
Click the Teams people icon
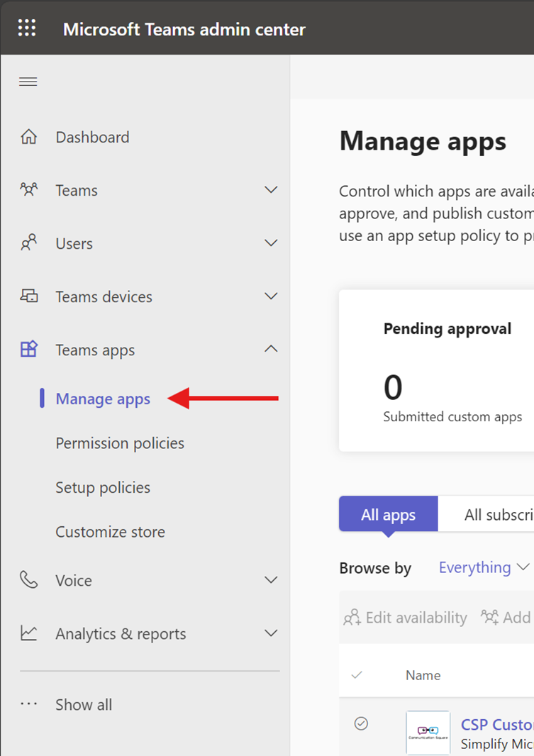coord(28,189)
